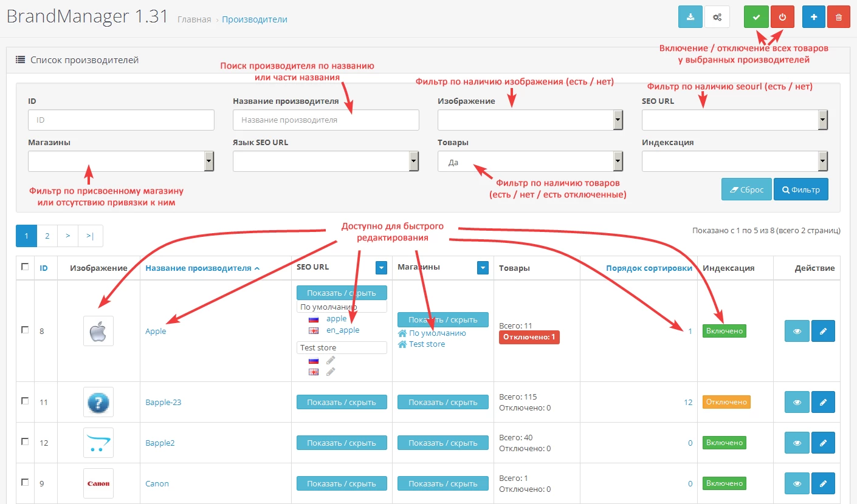The width and height of the screenshot is (857, 504).
Task: Open Товары filter dropdown showing Да
Action: (531, 162)
